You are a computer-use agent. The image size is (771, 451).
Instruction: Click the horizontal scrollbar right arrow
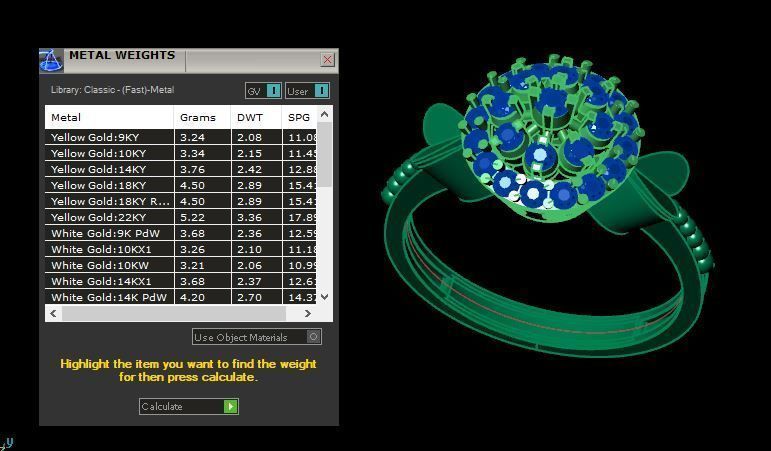point(308,313)
